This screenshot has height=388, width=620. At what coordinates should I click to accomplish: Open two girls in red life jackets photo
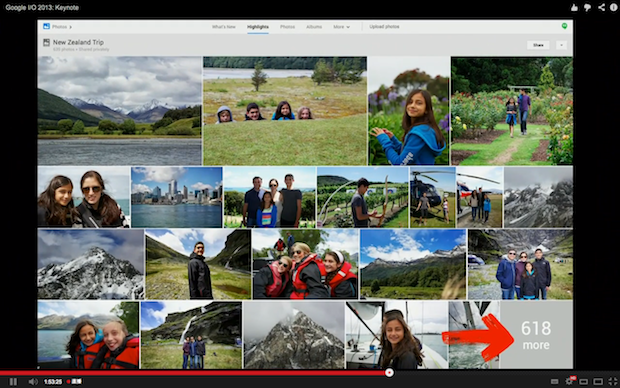88,335
